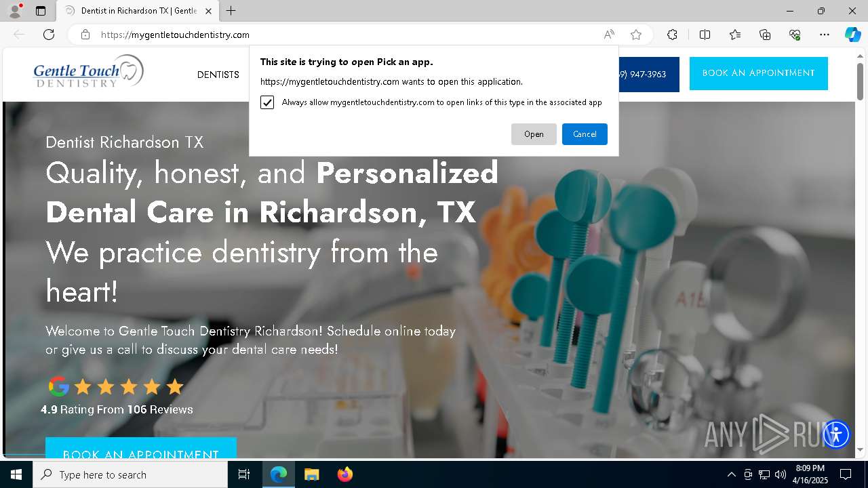Click the Open button in dialog

(534, 134)
